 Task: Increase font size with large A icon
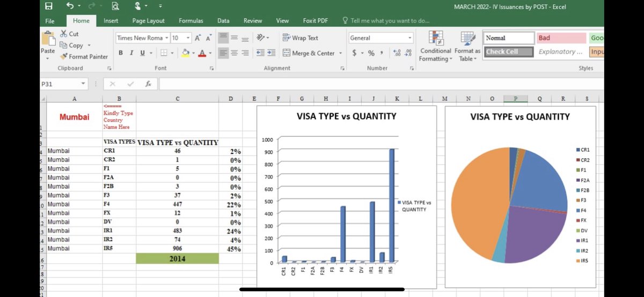click(x=197, y=38)
